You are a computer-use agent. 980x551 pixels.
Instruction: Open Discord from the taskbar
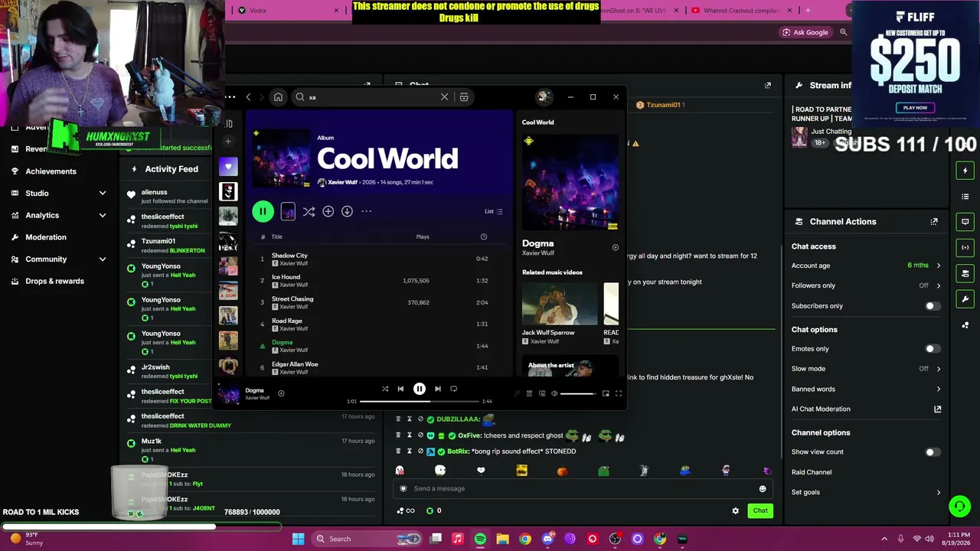pos(547,539)
